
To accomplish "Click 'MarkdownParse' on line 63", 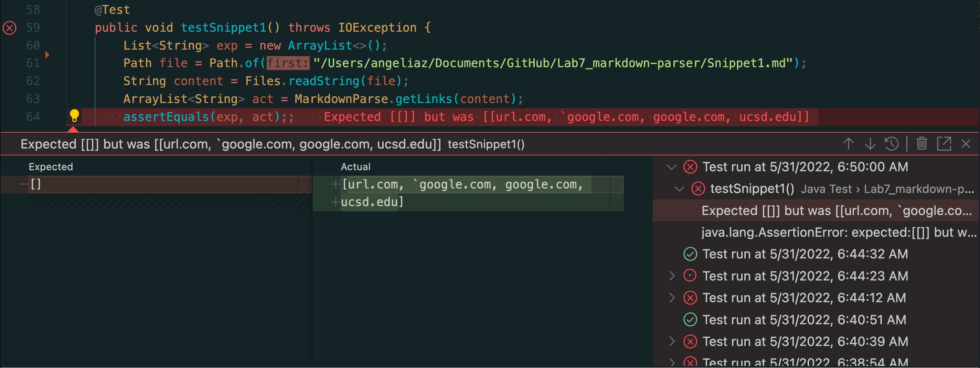I will click(x=341, y=99).
